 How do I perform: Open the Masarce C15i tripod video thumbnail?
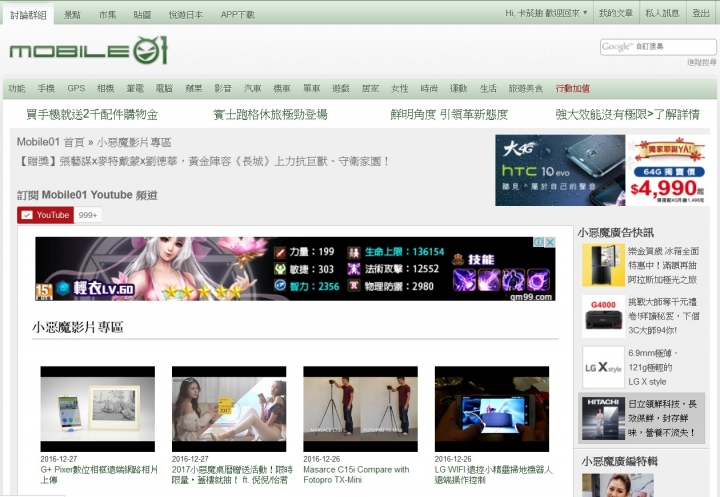[x=360, y=409]
